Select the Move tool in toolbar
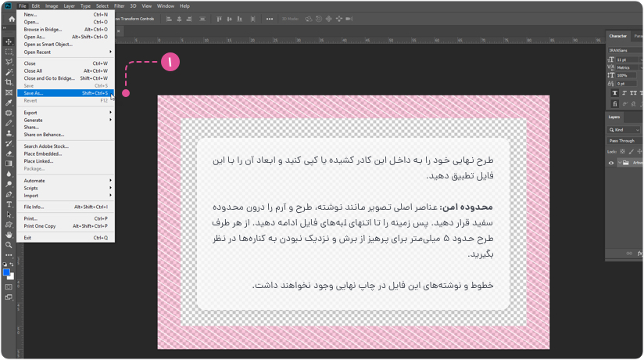Image resolution: width=644 pixels, height=360 pixels. pos(9,42)
